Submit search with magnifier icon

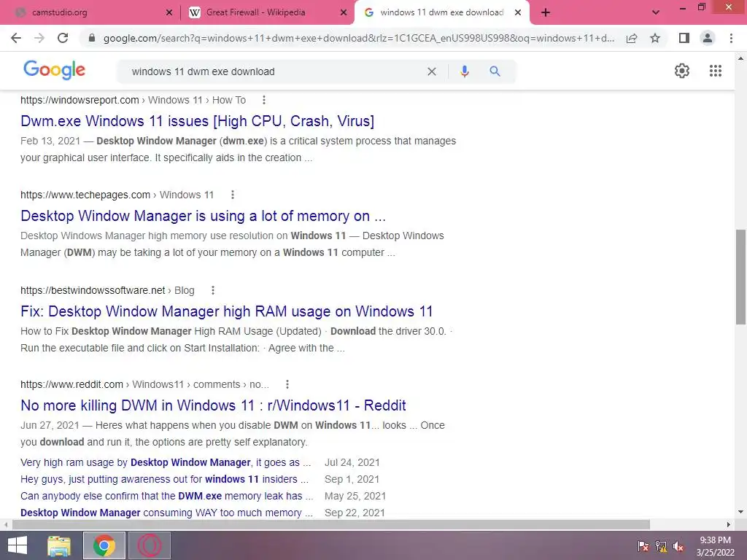point(495,71)
